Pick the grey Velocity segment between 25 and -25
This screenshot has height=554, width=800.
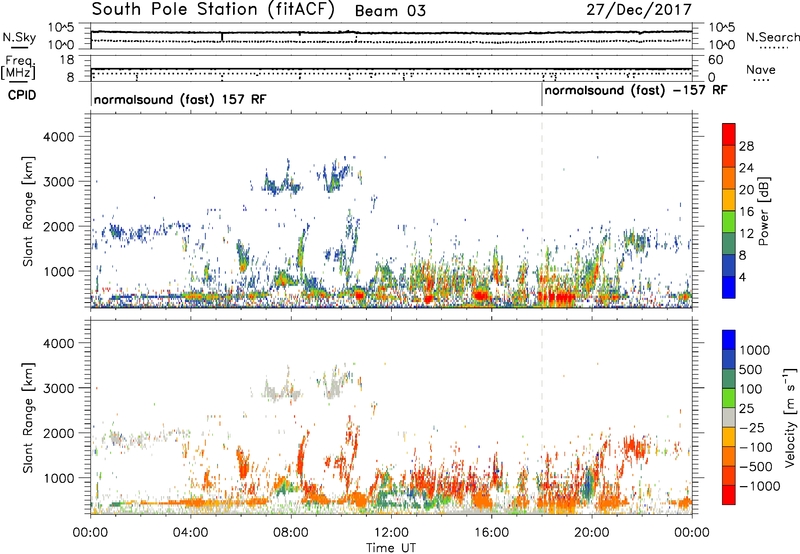click(729, 417)
